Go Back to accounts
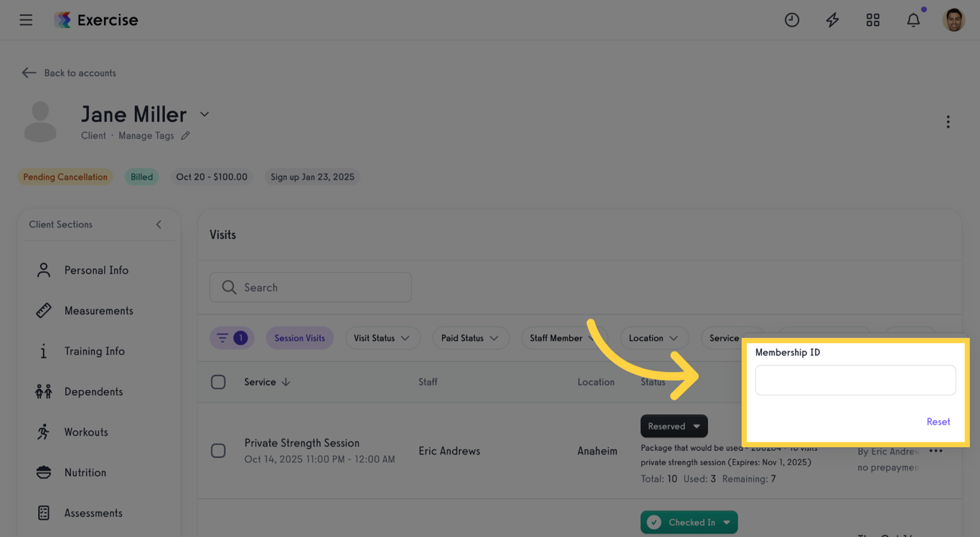Image resolution: width=980 pixels, height=537 pixels. click(x=68, y=73)
